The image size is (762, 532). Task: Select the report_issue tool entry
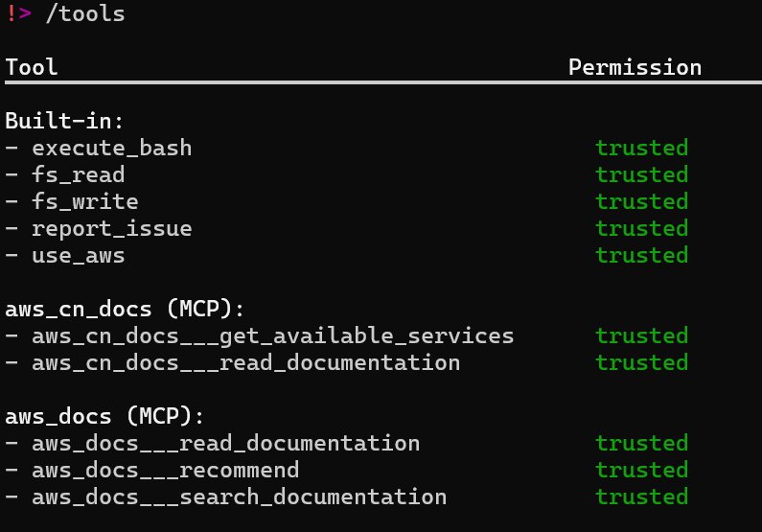point(112,229)
